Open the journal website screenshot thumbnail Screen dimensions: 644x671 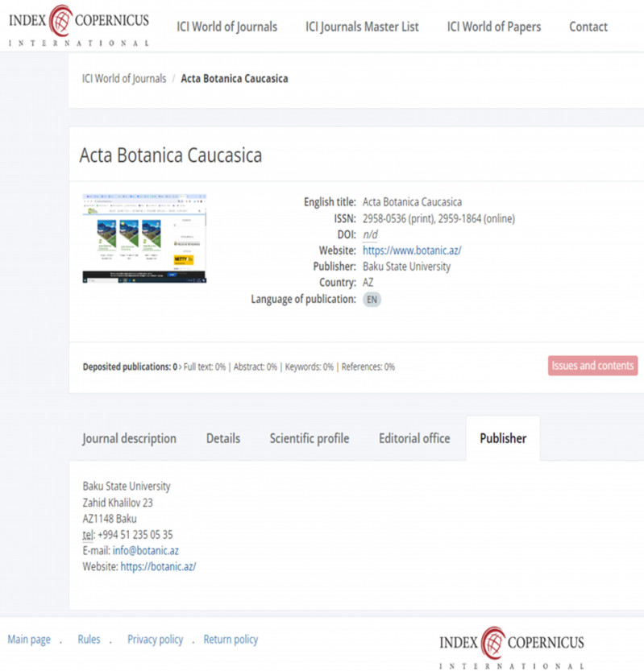pyautogui.click(x=144, y=238)
